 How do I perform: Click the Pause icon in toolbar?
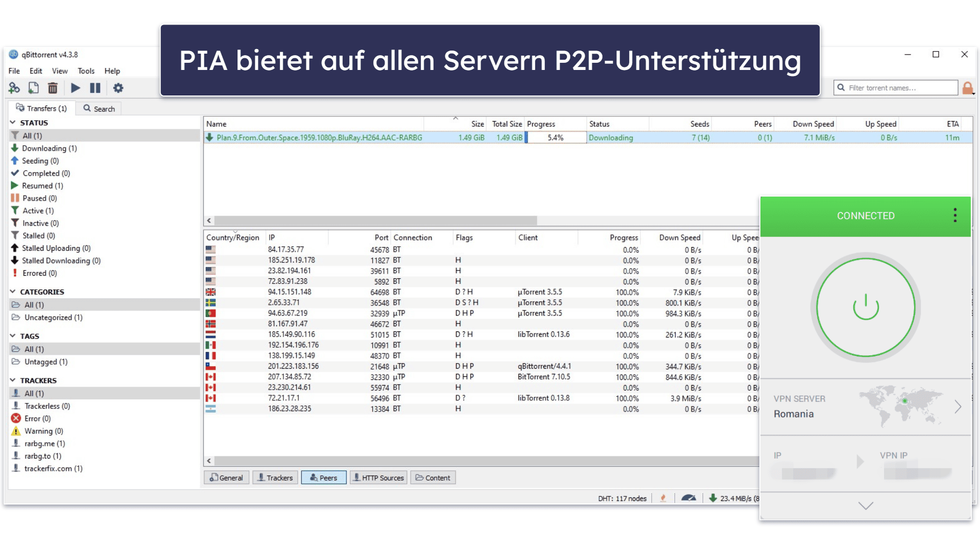click(95, 88)
